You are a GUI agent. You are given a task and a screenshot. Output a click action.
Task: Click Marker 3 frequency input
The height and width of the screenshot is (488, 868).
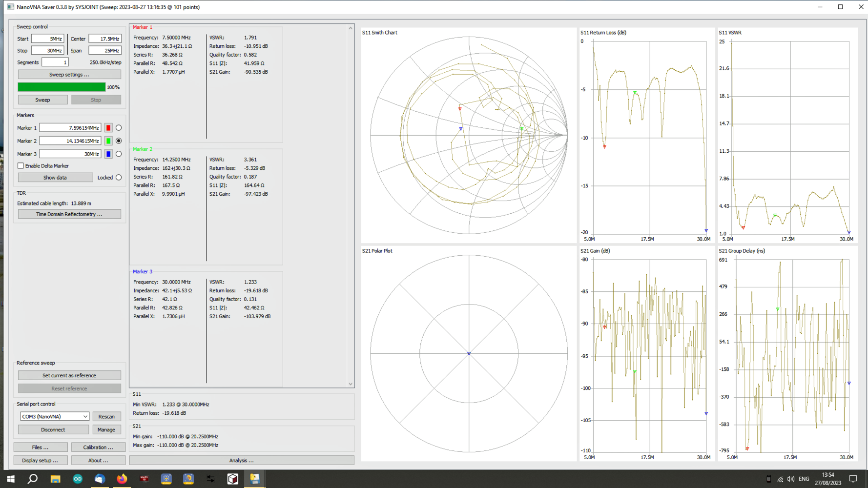(x=70, y=154)
